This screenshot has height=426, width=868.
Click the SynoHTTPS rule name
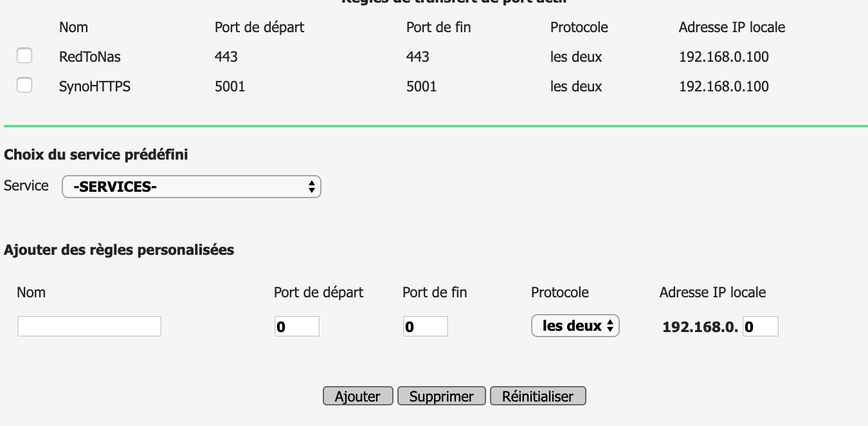pos(95,87)
